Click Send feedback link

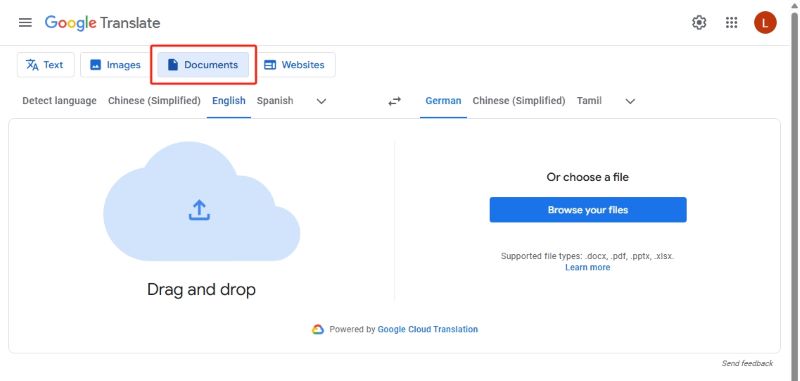tap(747, 364)
